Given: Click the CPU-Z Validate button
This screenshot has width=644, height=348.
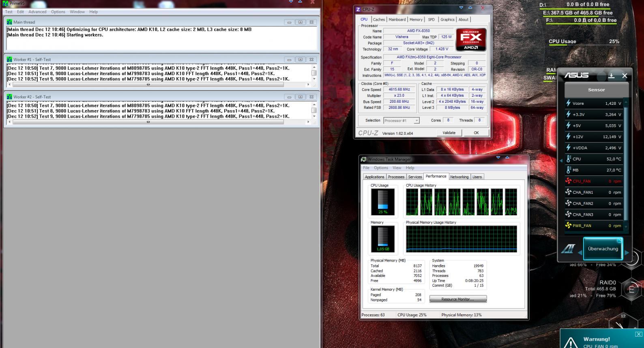Looking at the screenshot, I should tap(449, 133).
